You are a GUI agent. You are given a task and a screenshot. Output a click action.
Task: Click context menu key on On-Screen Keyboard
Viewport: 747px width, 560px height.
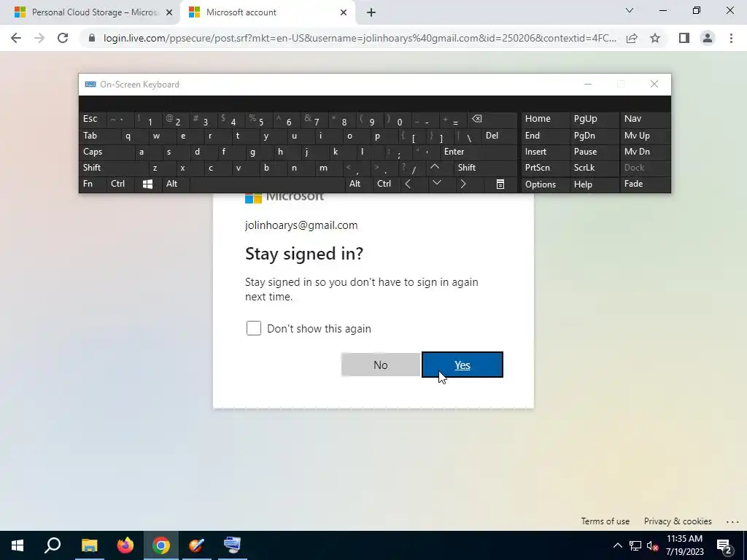[500, 184]
